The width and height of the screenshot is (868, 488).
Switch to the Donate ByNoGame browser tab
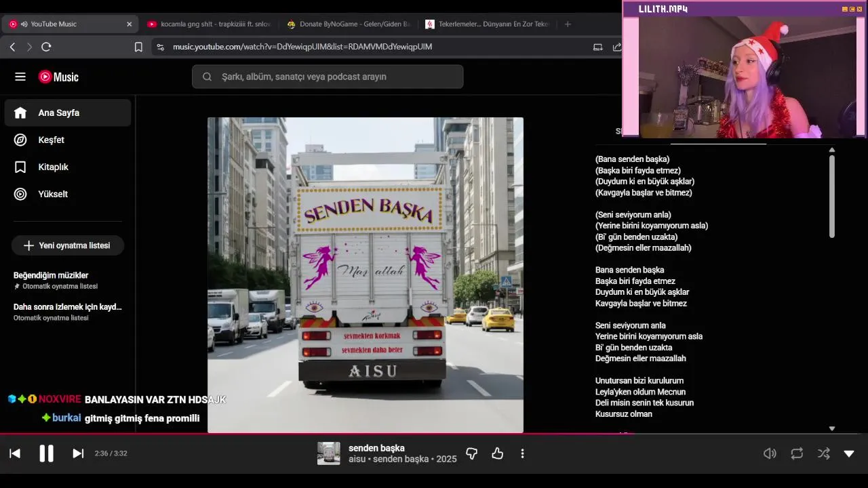click(x=349, y=24)
